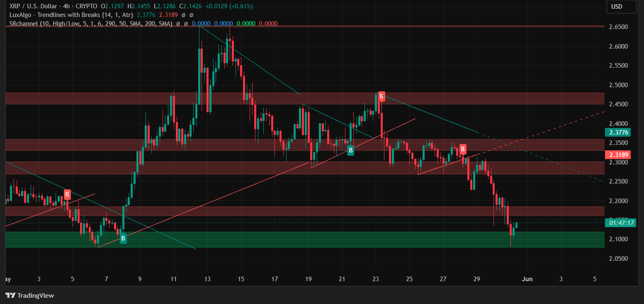Open the USD currency selector

tap(621, 7)
